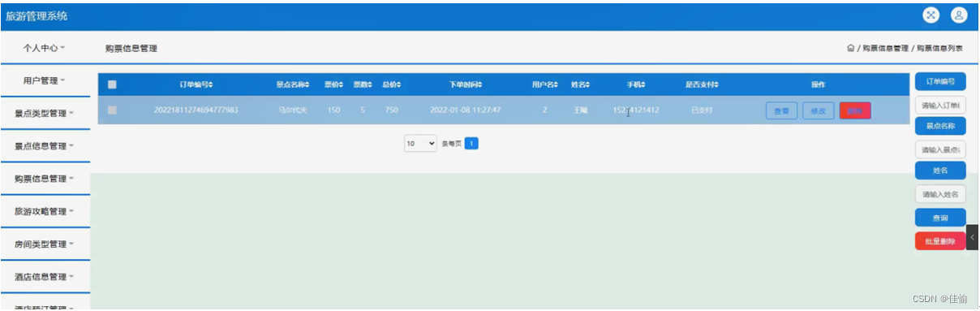This screenshot has height=311, width=980.
Task: Check the checkbox for order 20221811274694777983
Action: coord(112,110)
